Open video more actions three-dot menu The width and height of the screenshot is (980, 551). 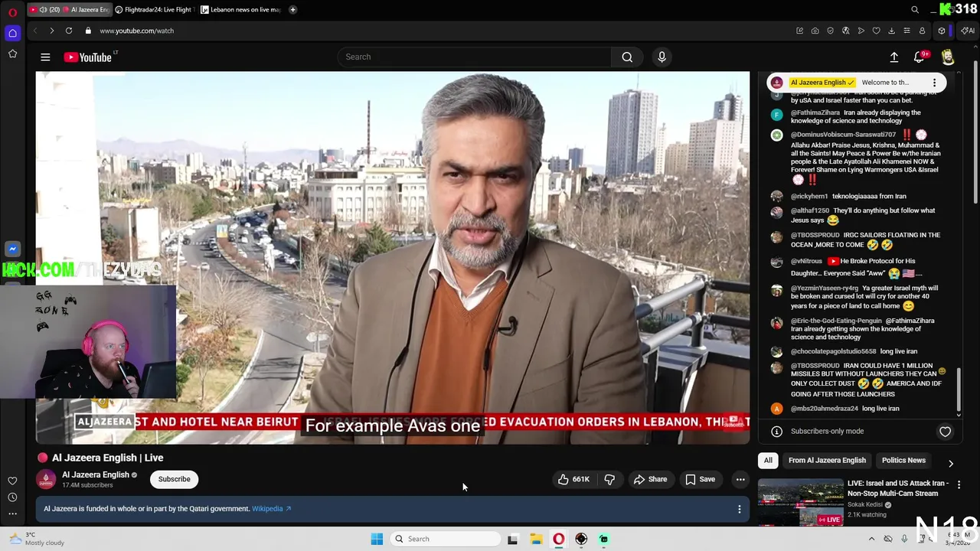740,479
